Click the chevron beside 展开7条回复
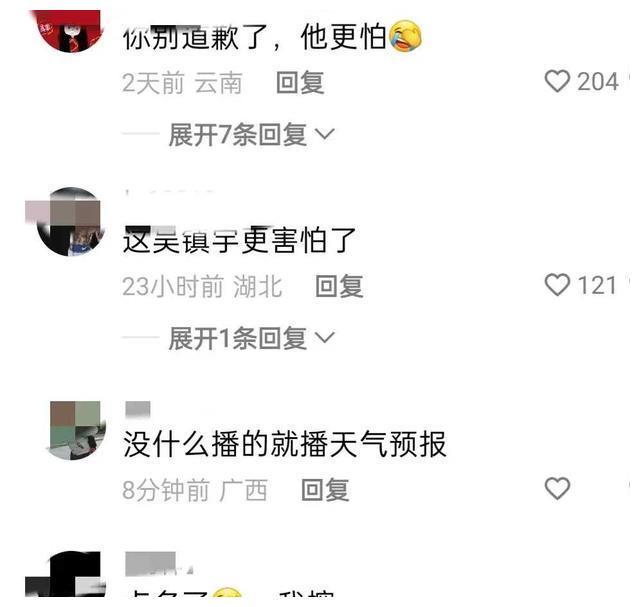640x607 pixels. pos(325,134)
